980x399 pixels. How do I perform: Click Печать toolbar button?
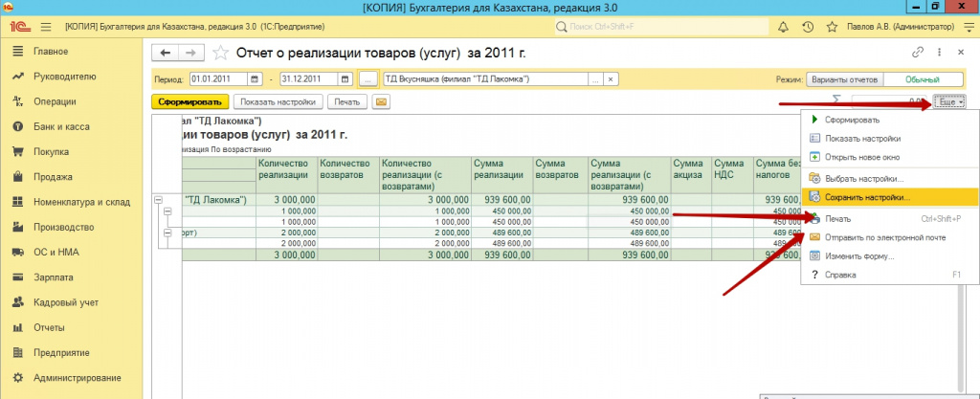click(x=346, y=101)
